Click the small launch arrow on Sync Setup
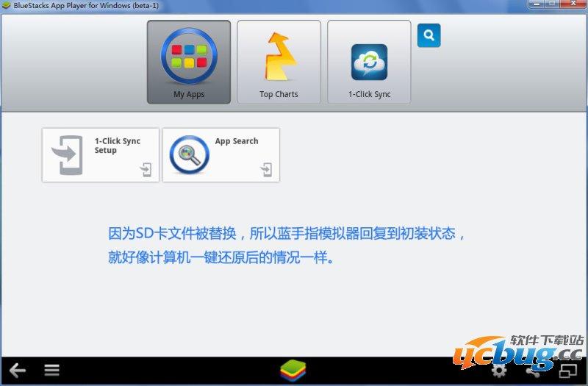 [146, 170]
